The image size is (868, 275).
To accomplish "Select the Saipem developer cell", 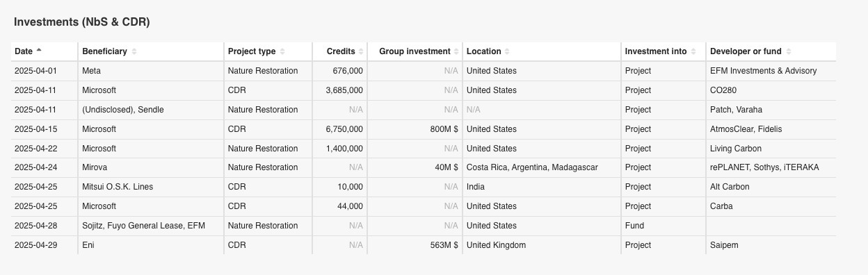I will [x=771, y=245].
